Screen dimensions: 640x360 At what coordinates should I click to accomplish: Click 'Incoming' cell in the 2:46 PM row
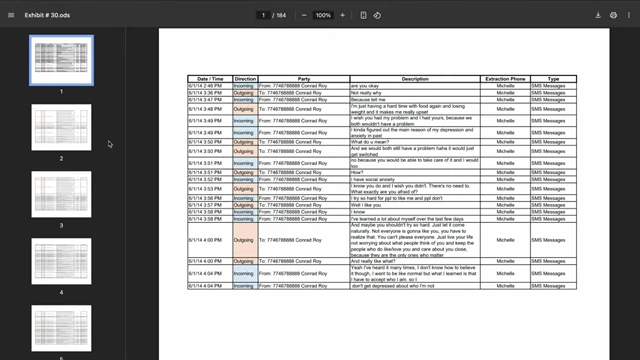click(244, 86)
